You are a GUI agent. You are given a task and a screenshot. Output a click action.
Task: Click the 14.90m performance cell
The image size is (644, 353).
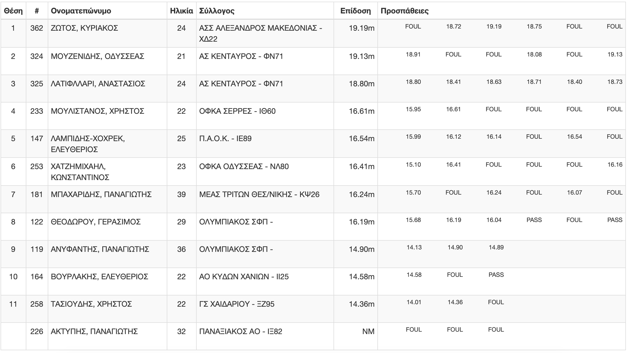coord(361,249)
